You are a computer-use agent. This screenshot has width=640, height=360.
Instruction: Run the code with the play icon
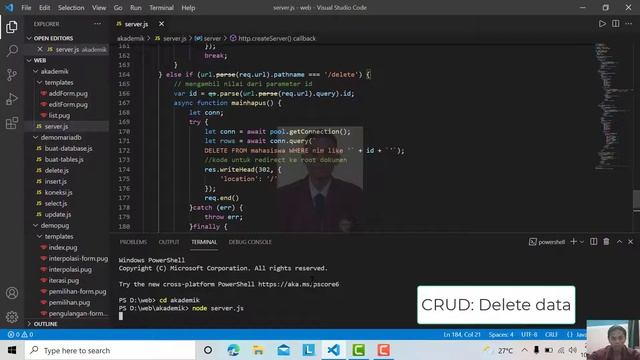coord(602,24)
